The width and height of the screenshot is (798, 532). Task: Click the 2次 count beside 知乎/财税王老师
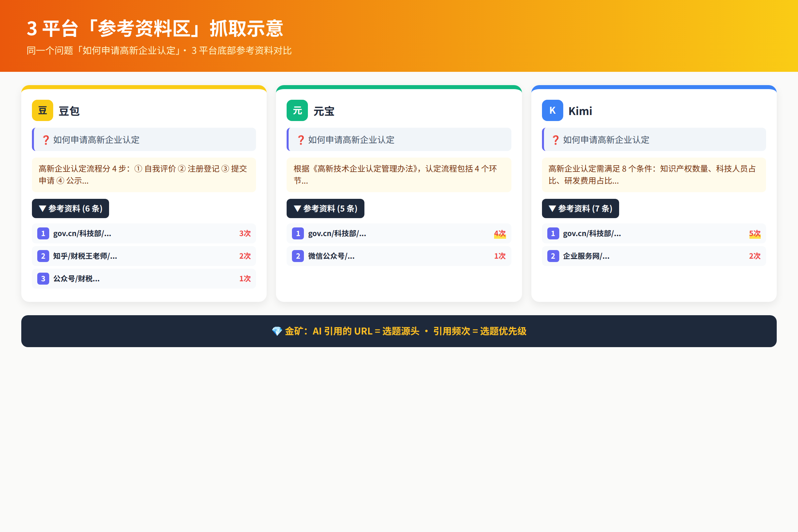coord(245,256)
